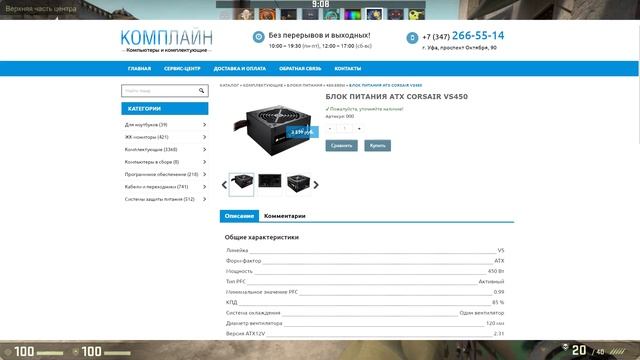
Task: Click the КОМПЛЕКТУЮЩИЕ breadcrumb link
Action: pyautogui.click(x=263, y=85)
